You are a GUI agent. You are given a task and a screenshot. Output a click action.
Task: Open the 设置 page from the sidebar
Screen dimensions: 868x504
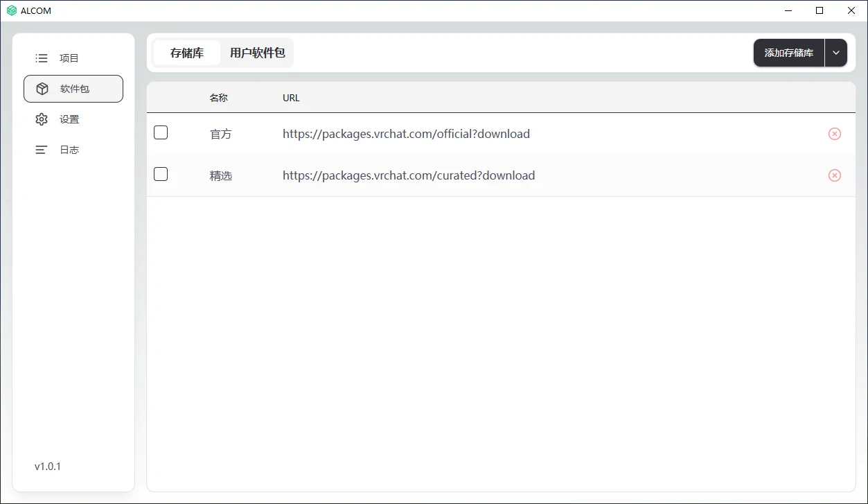(69, 119)
